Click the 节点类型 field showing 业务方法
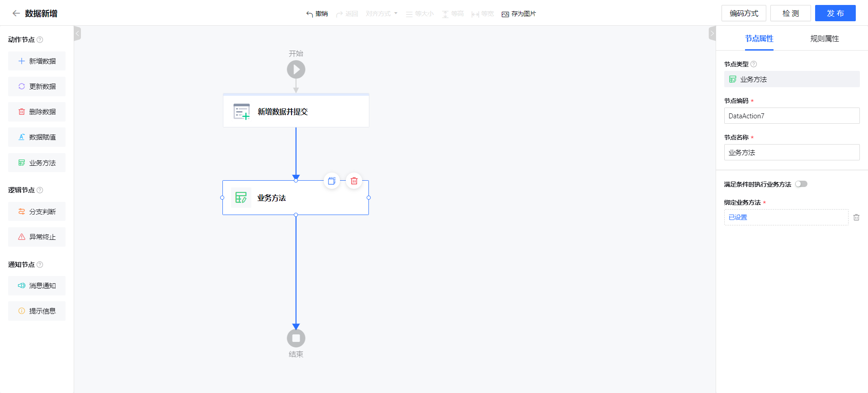 pos(792,79)
